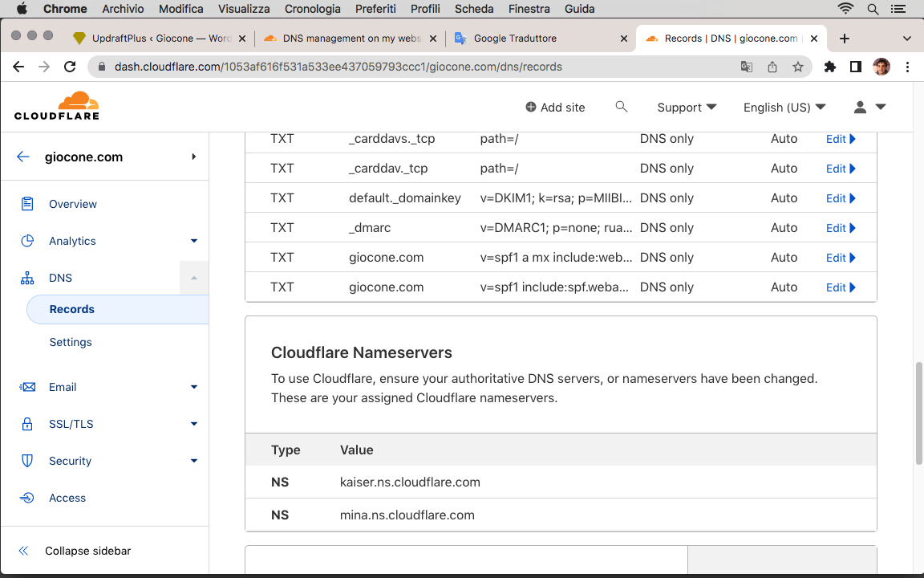The height and width of the screenshot is (578, 924).
Task: Reload the page with the refresh icon
Action: coord(70,67)
